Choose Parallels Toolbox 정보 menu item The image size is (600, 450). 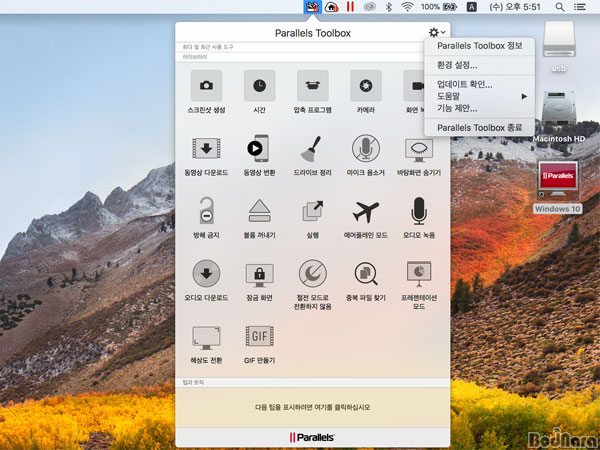point(479,46)
